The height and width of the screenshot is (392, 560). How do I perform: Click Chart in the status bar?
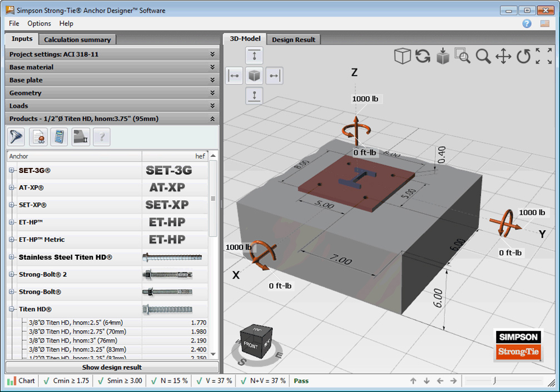coord(21,381)
